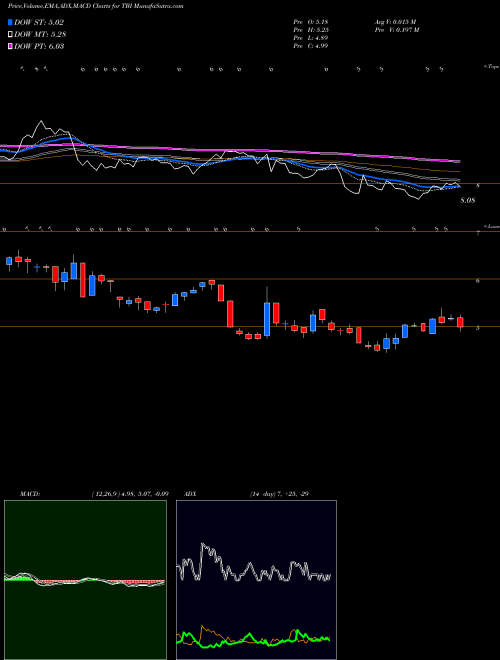Viewport: 500px width, 660px height.
Task: Click the 'Avg V: 0.015 M' value
Action: [395, 21]
